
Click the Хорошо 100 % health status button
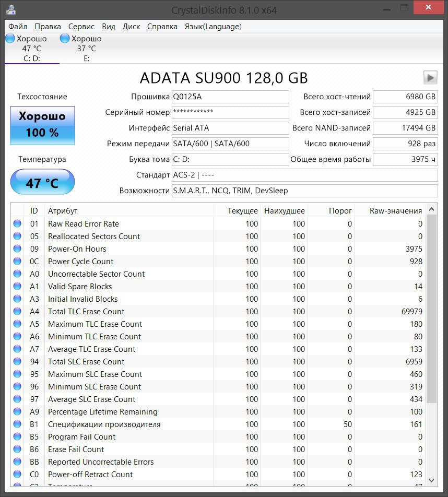[42, 125]
